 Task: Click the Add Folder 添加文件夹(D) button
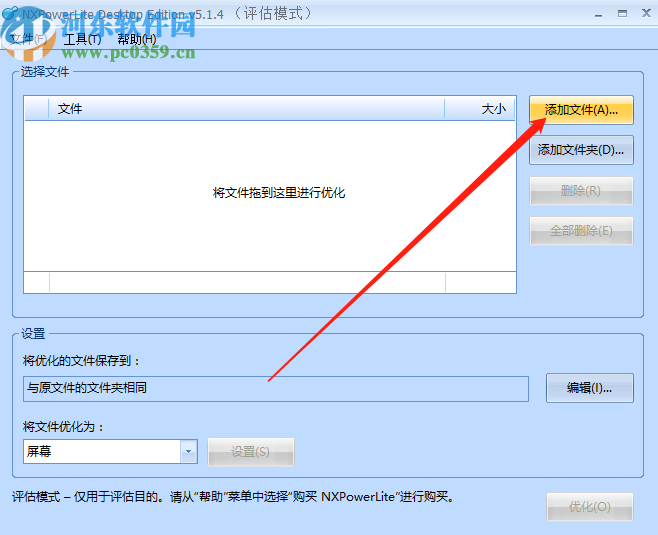[581, 150]
